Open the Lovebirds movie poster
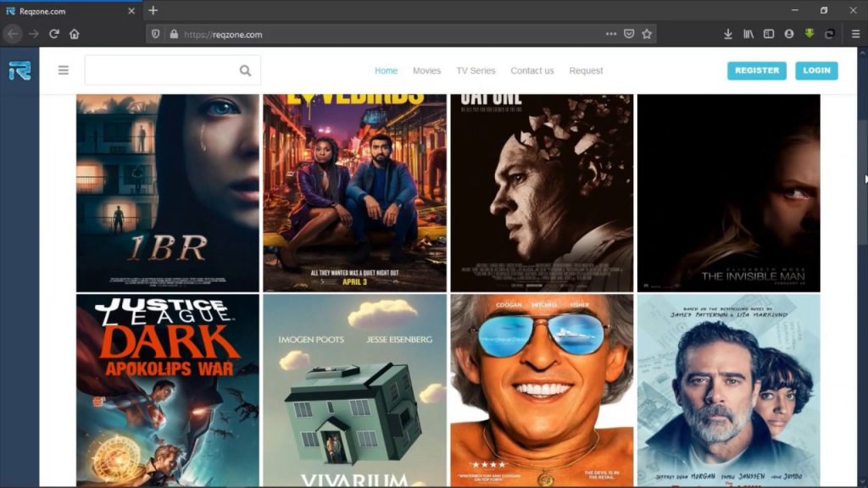 pyautogui.click(x=354, y=192)
